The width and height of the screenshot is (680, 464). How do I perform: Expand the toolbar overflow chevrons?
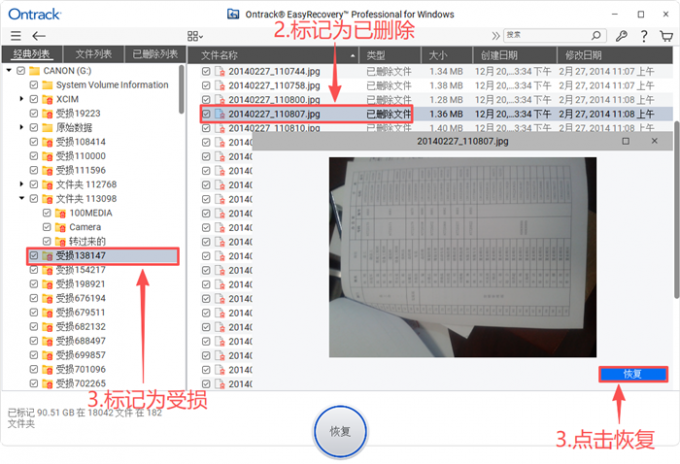click(x=496, y=36)
